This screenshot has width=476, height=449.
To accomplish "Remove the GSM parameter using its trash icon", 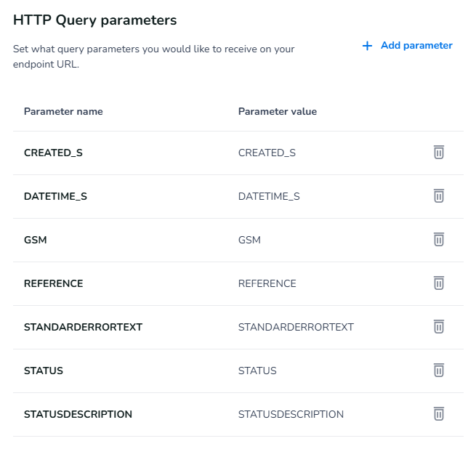I will point(439,240).
